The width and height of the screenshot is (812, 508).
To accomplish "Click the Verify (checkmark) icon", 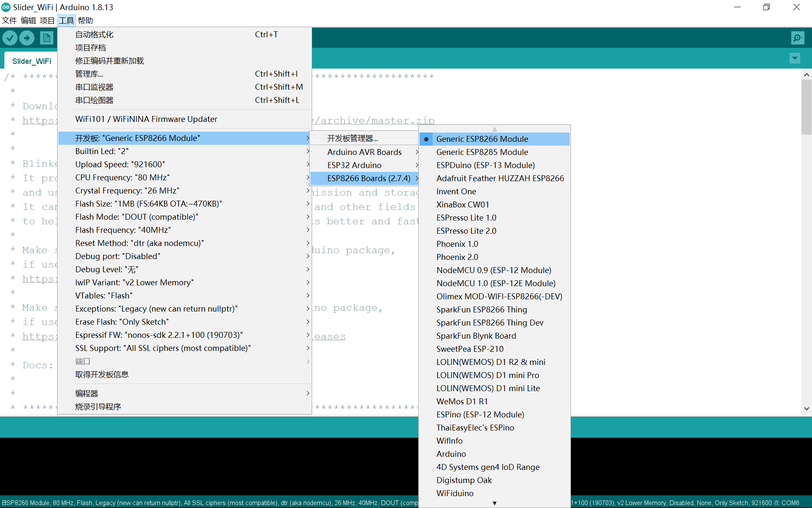I will [x=10, y=37].
